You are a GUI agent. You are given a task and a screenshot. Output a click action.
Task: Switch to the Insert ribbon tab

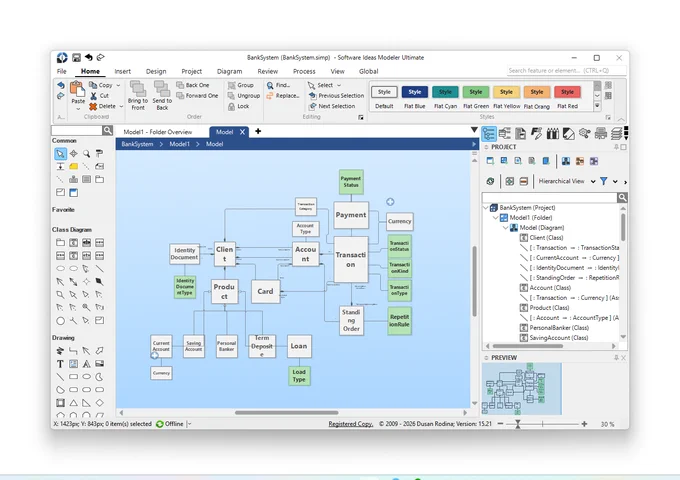pos(123,71)
